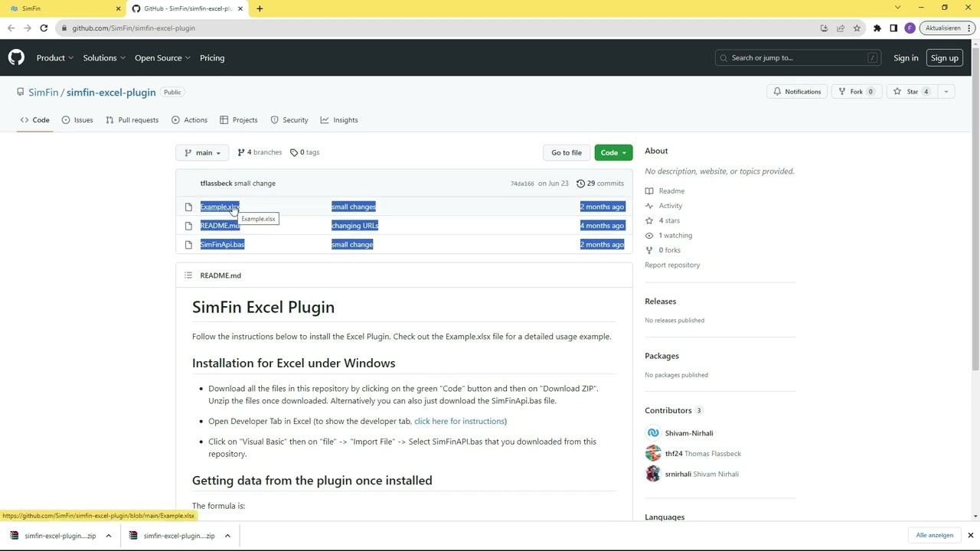Click the commit history clock icon
980x551 pixels.
(x=580, y=184)
